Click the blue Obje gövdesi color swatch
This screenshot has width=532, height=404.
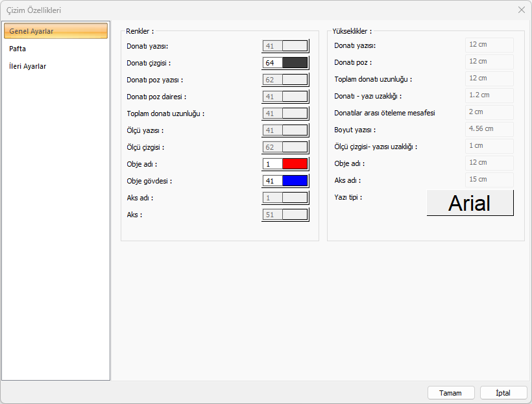point(295,181)
